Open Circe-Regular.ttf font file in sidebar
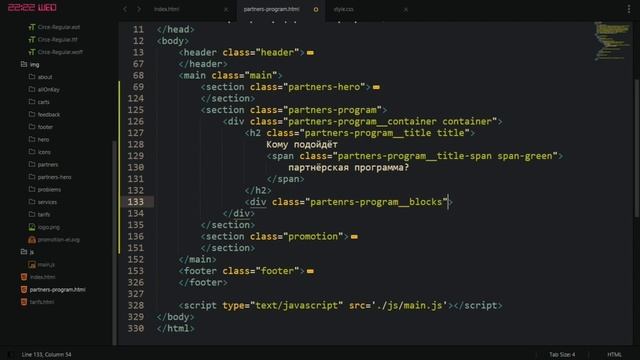 pyautogui.click(x=58, y=40)
